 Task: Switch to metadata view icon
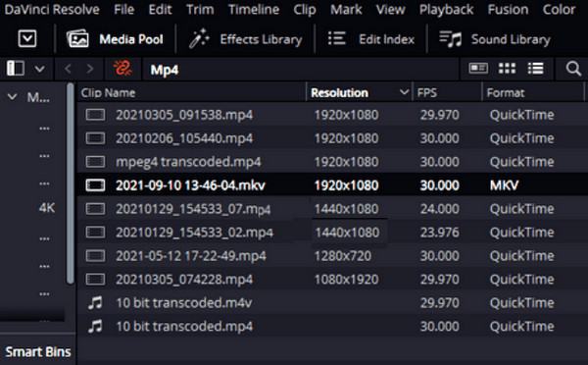click(478, 69)
